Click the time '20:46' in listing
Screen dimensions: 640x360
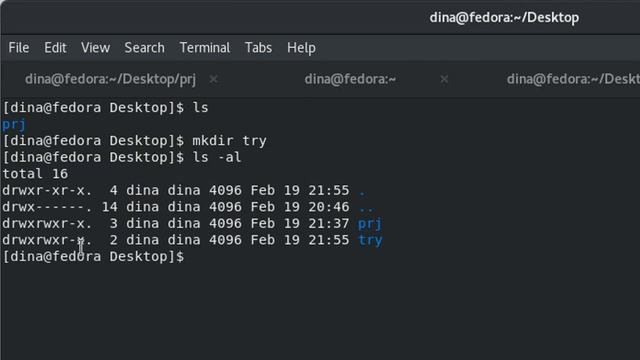point(329,207)
